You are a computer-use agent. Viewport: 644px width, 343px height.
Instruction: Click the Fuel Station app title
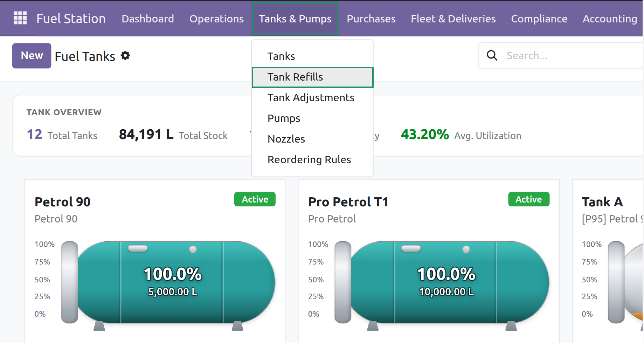click(71, 19)
